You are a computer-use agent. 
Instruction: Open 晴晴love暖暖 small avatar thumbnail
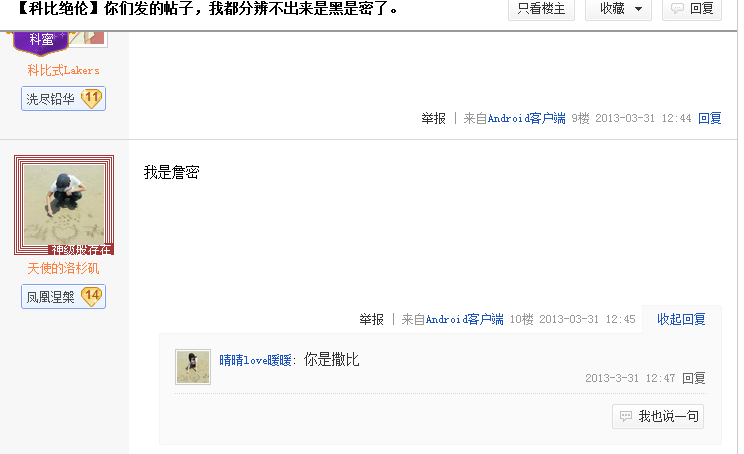point(193,367)
